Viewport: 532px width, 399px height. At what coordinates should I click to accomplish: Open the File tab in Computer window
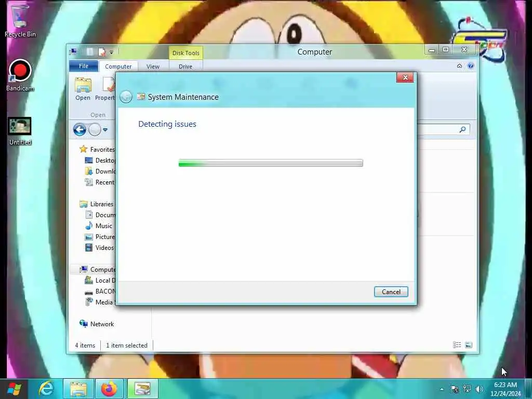[84, 66]
